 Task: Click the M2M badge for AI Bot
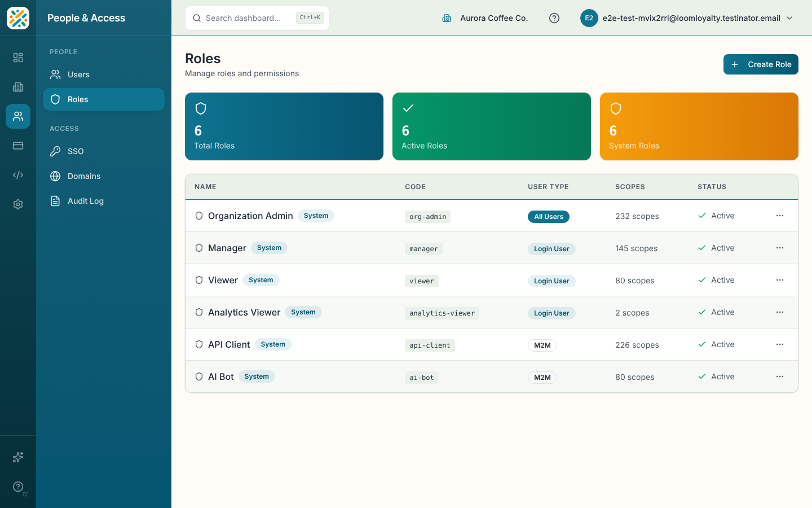click(542, 378)
